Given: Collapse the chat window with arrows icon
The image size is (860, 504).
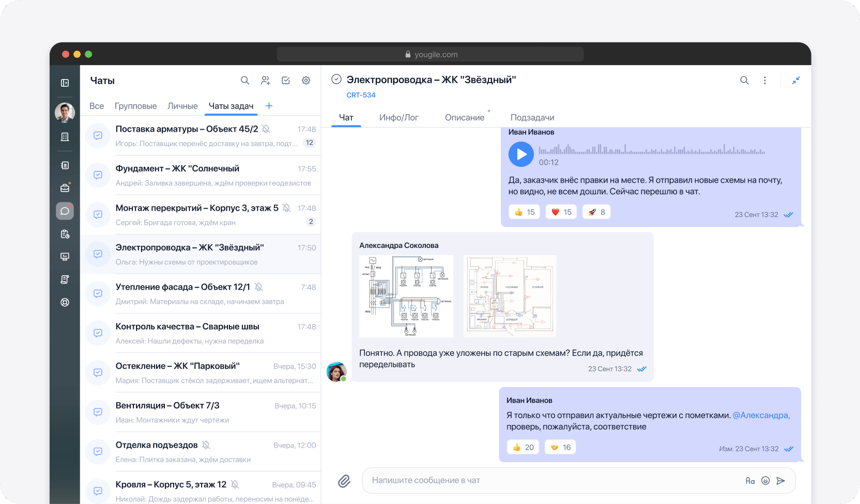Looking at the screenshot, I should click(796, 81).
